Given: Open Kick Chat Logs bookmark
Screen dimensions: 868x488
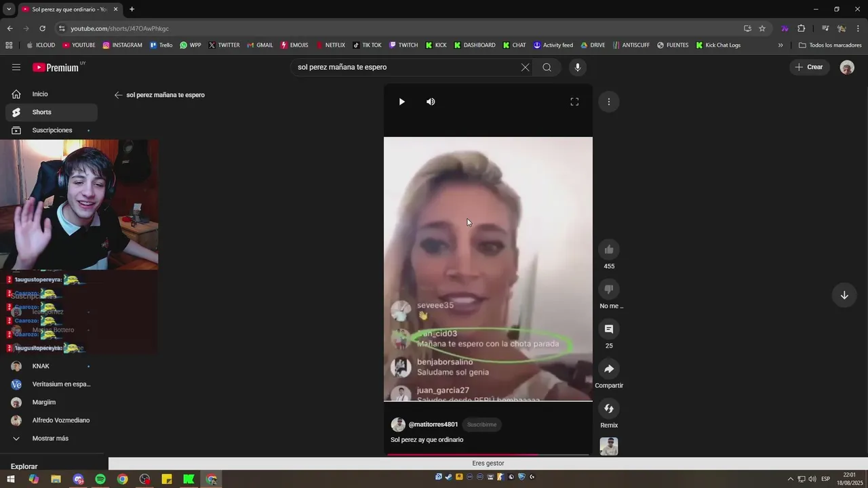Looking at the screenshot, I should click(x=718, y=45).
